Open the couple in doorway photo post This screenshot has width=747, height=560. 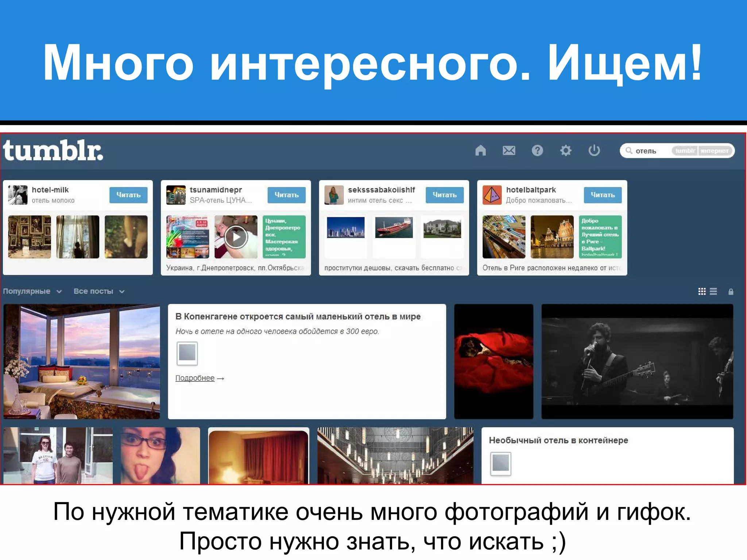point(58,456)
